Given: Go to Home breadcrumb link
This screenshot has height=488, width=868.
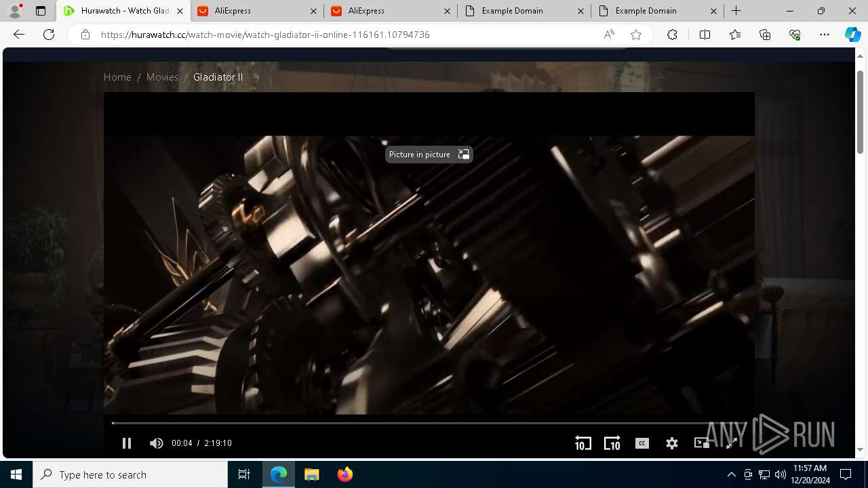Looking at the screenshot, I should click(x=117, y=77).
